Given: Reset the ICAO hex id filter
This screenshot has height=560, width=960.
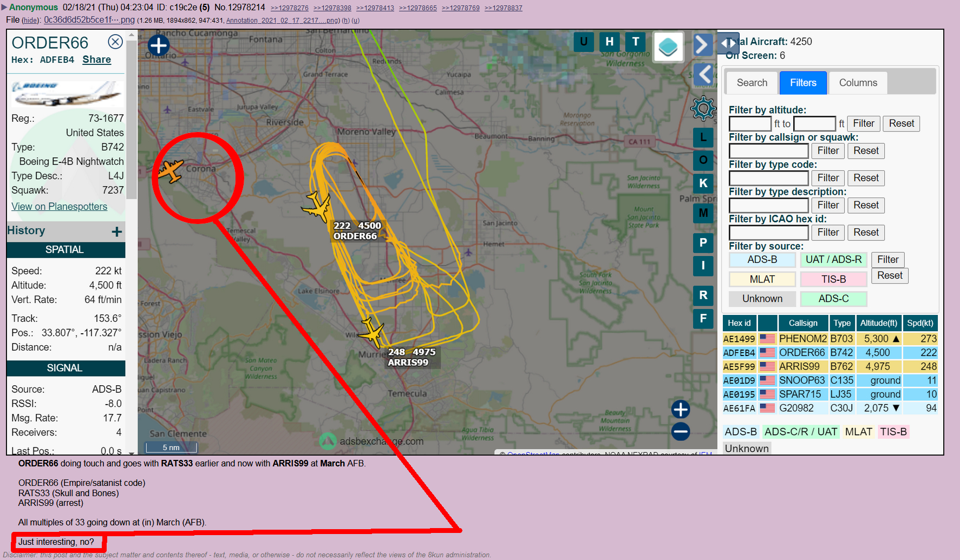Looking at the screenshot, I should [866, 232].
